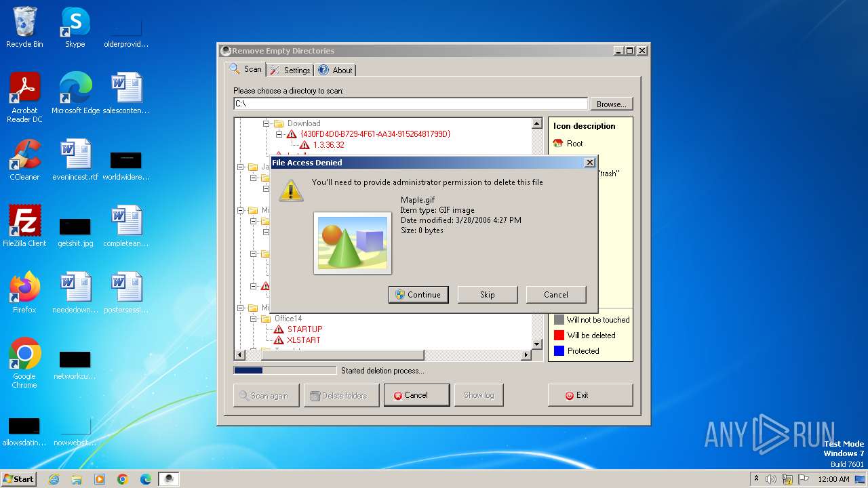The height and width of the screenshot is (488, 868).
Task: Click the Exit button
Action: [590, 395]
